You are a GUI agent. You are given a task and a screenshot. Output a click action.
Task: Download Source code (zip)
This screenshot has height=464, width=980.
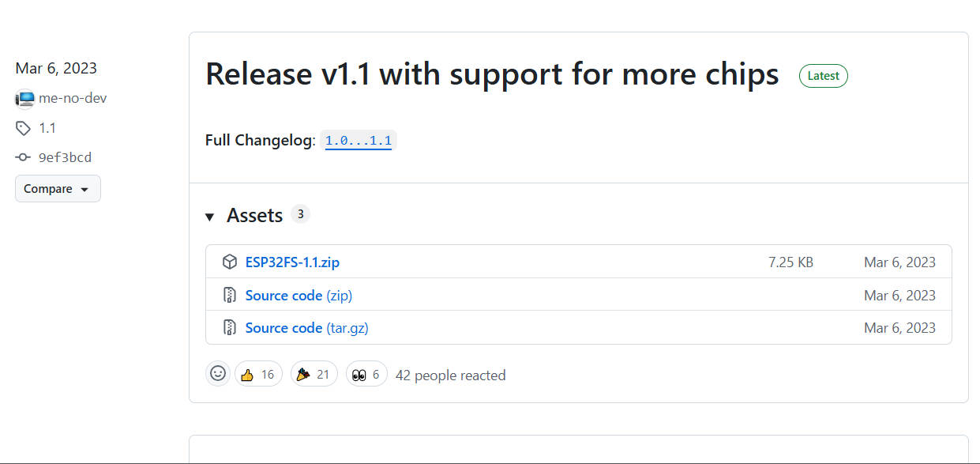click(299, 296)
